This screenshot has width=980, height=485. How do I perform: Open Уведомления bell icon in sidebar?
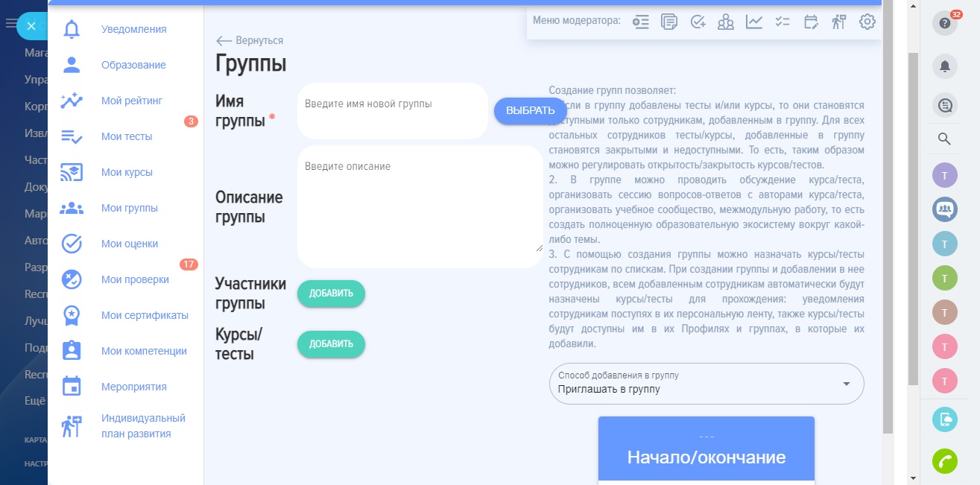coord(72,30)
